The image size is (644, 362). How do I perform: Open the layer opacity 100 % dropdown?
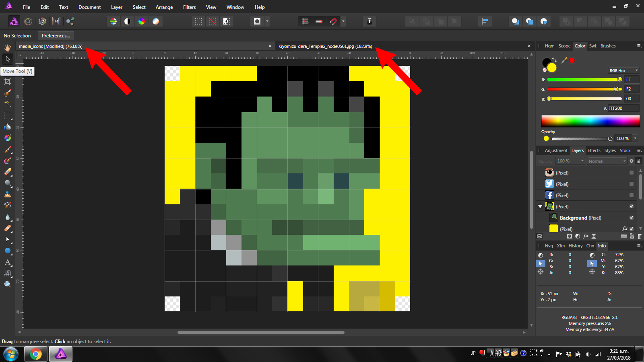click(x=570, y=161)
